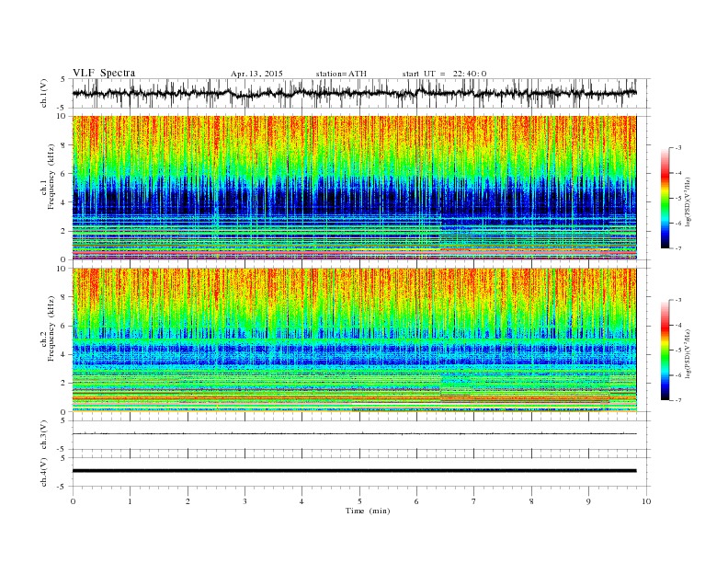Viewport: 728px width, 563px height.
Task: Click the ch.4(V) axis label
Action: click(44, 472)
